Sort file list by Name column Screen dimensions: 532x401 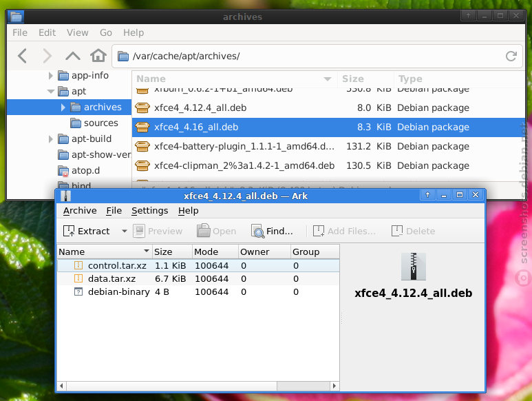tap(234, 79)
